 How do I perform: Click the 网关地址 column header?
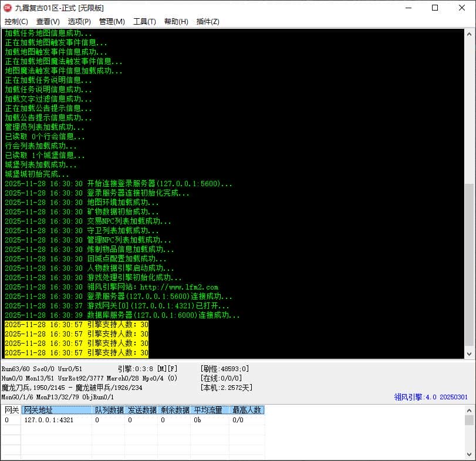click(x=56, y=410)
